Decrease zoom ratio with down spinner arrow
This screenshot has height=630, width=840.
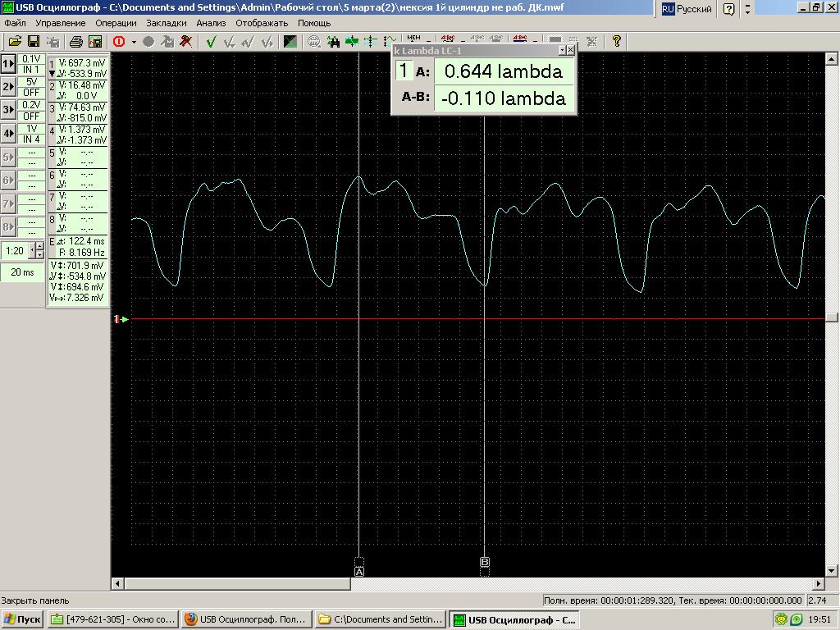click(x=39, y=255)
